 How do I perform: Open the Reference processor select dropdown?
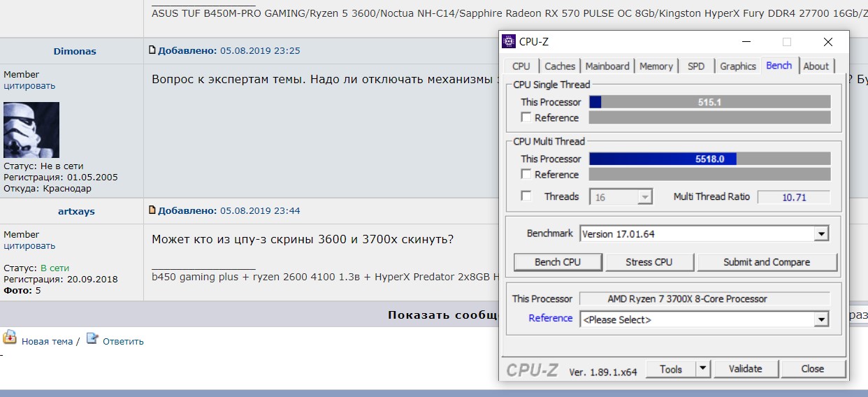click(704, 319)
